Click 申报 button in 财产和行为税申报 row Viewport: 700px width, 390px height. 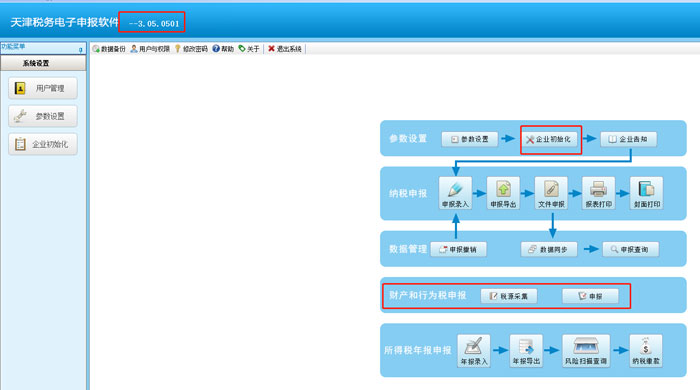click(x=590, y=296)
